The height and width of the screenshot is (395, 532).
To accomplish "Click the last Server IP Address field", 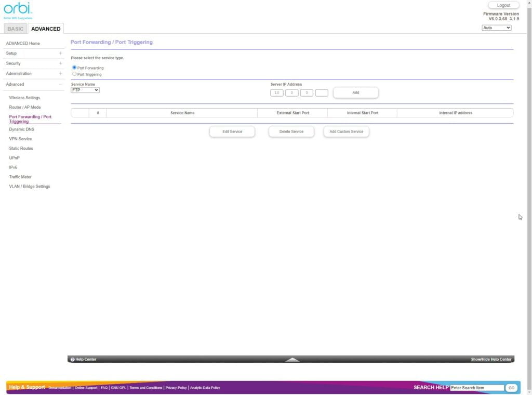I will click(322, 93).
